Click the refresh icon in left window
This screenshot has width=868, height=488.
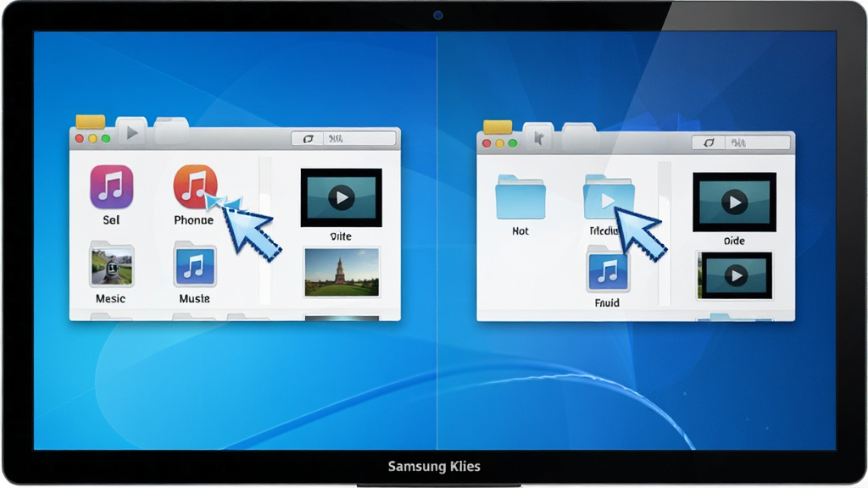pyautogui.click(x=309, y=138)
